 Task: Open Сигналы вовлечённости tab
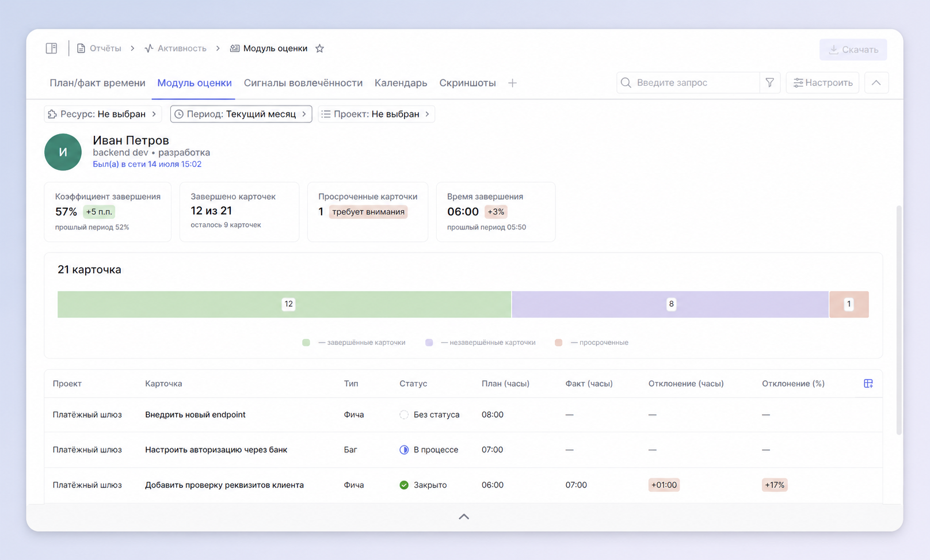click(x=303, y=83)
